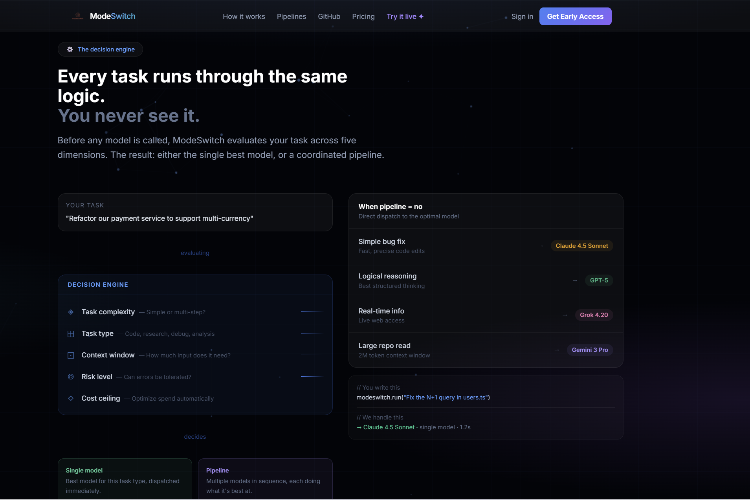Click the Task complexity diamond icon

coord(71,312)
